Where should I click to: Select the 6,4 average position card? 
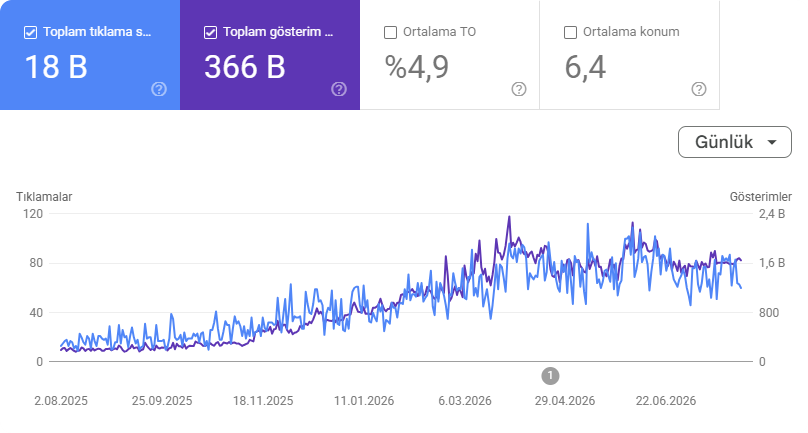[x=629, y=55]
